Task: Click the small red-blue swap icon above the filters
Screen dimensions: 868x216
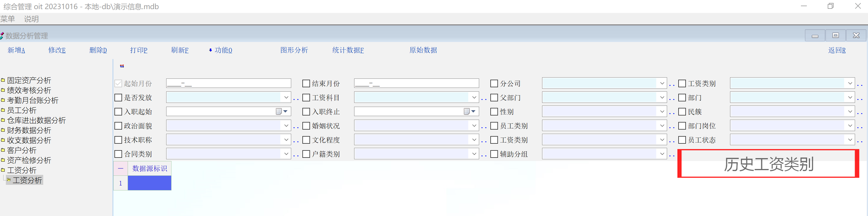Action: (x=122, y=66)
